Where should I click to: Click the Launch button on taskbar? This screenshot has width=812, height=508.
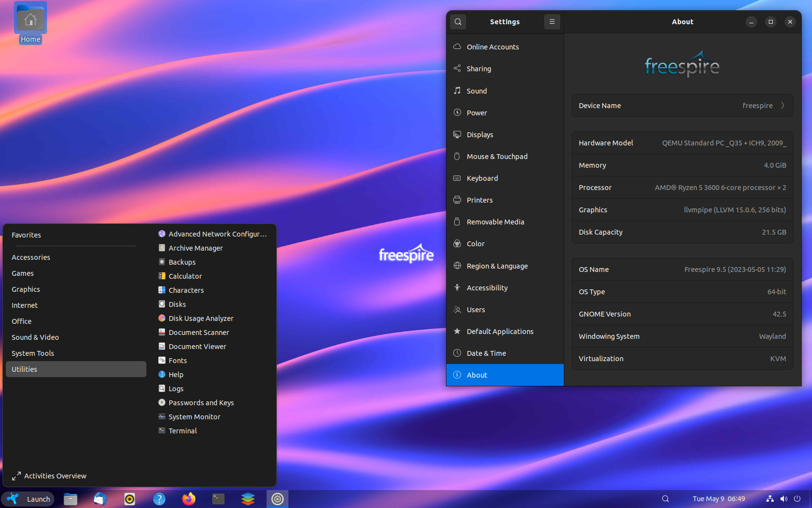28,499
